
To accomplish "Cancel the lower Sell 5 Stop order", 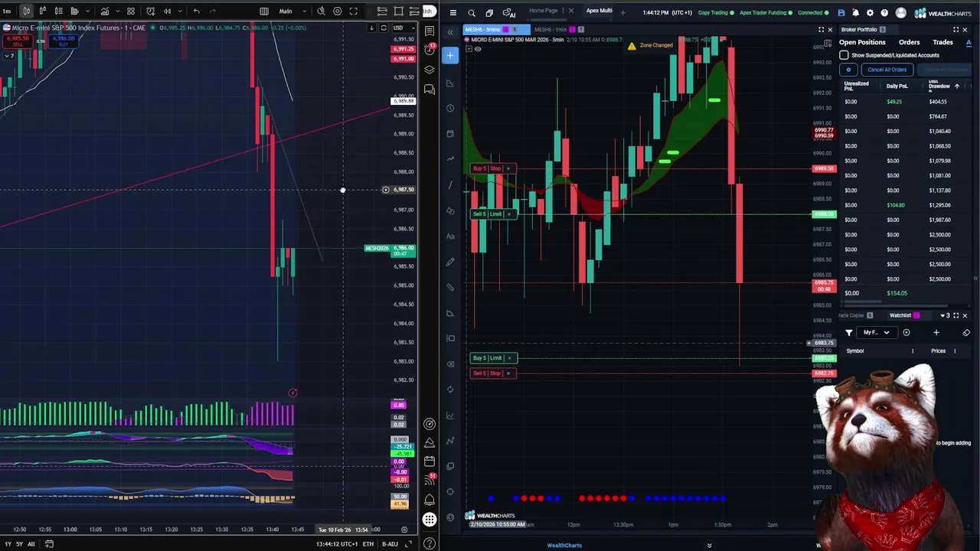I will (x=509, y=373).
